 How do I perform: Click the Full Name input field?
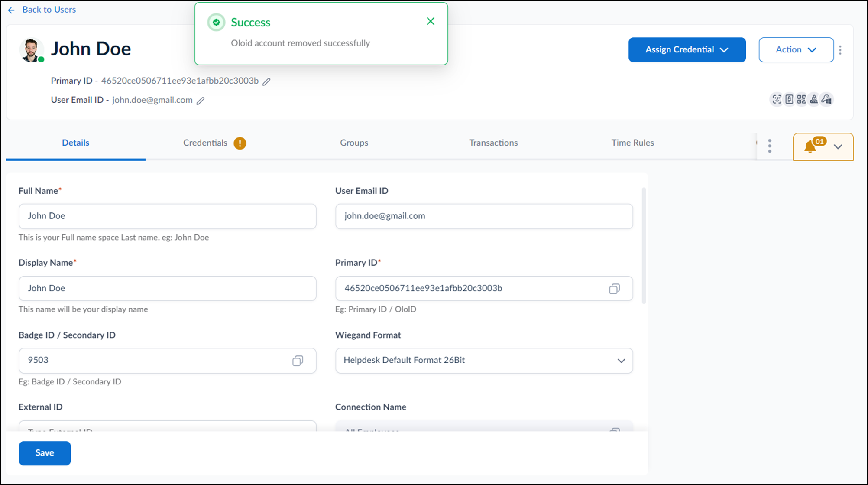167,216
